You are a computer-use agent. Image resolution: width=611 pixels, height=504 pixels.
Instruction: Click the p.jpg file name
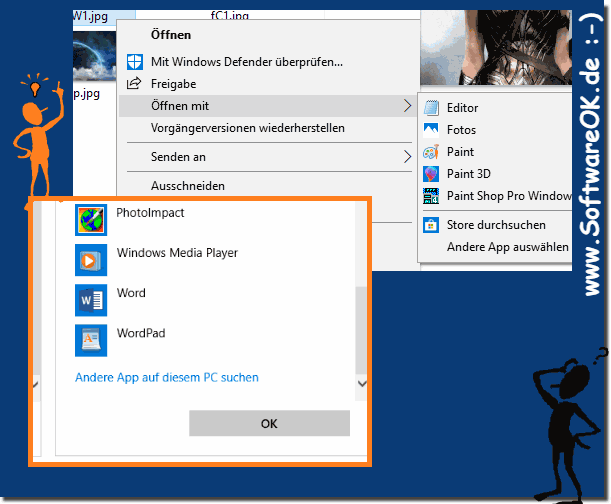click(x=87, y=94)
